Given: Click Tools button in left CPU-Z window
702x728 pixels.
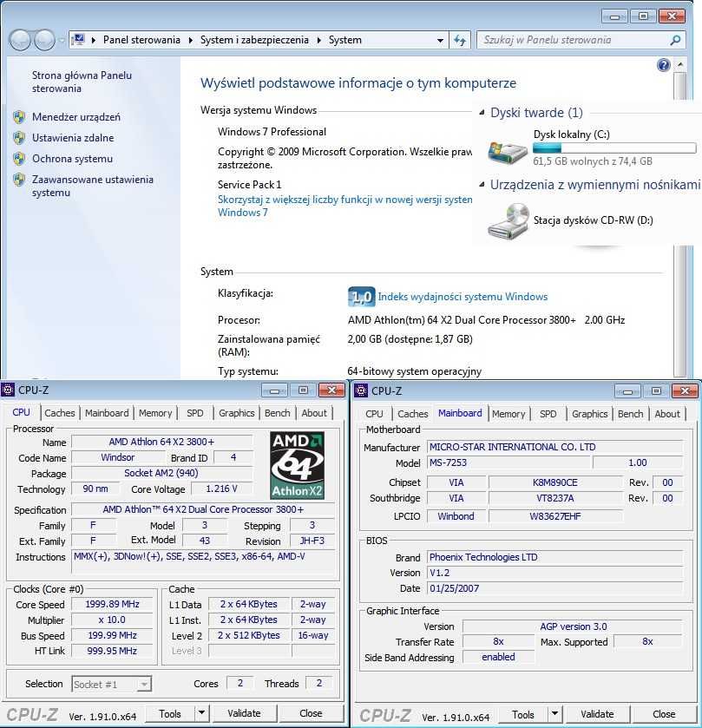Looking at the screenshot, I should coord(170,713).
